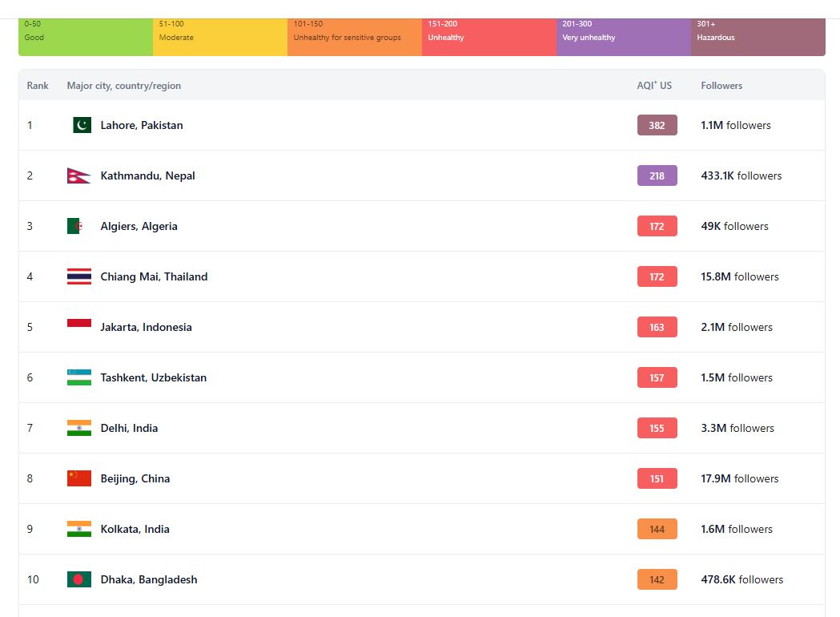Image resolution: width=840 pixels, height=617 pixels.
Task: Click the purple Very unhealthy legend swatch
Action: click(623, 37)
